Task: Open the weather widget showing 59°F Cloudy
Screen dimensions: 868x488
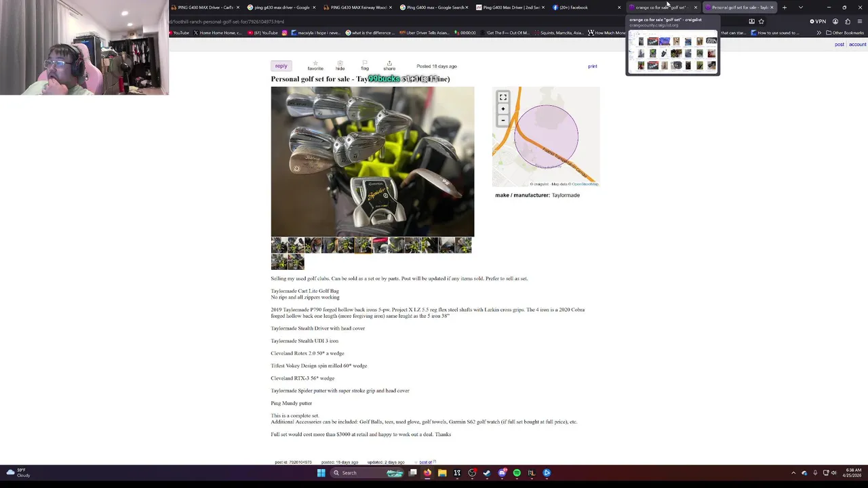Action: point(17,472)
